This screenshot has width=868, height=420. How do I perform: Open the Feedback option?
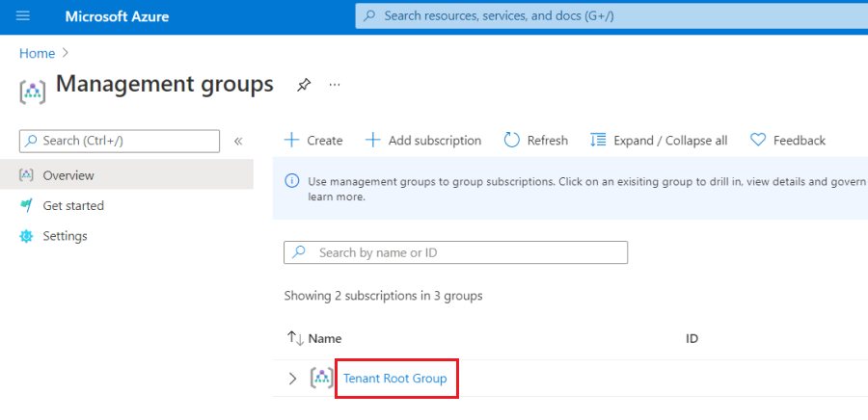[788, 141]
